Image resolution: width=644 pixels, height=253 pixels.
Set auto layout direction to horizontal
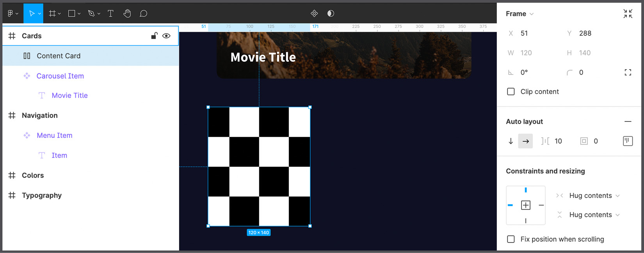click(x=525, y=141)
